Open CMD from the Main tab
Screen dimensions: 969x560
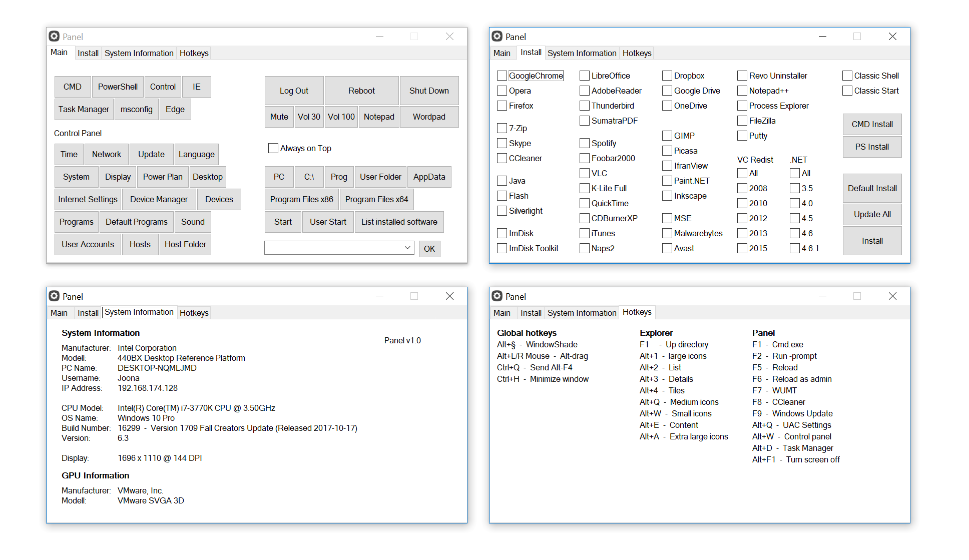pyautogui.click(x=72, y=86)
